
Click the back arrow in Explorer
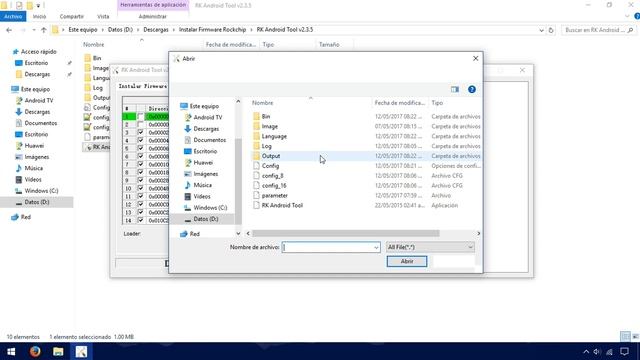9,30
